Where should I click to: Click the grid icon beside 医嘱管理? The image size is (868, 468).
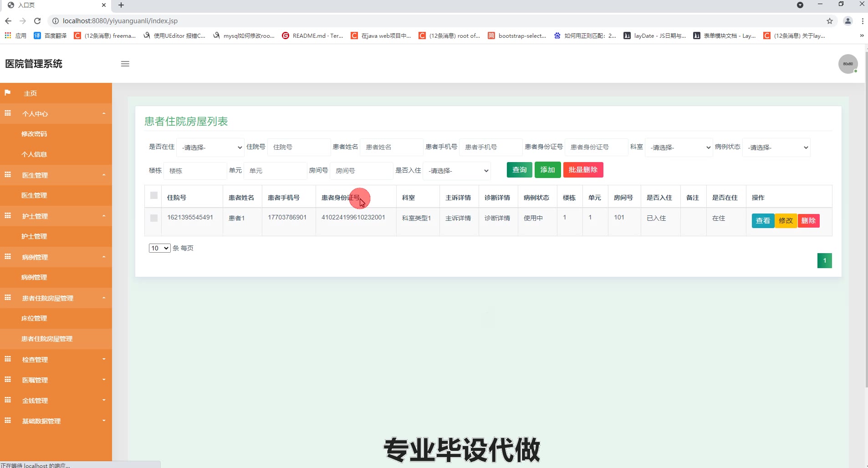tap(8, 380)
